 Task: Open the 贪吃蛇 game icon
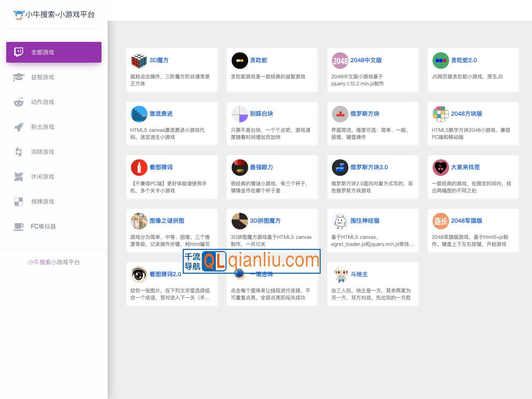click(239, 61)
